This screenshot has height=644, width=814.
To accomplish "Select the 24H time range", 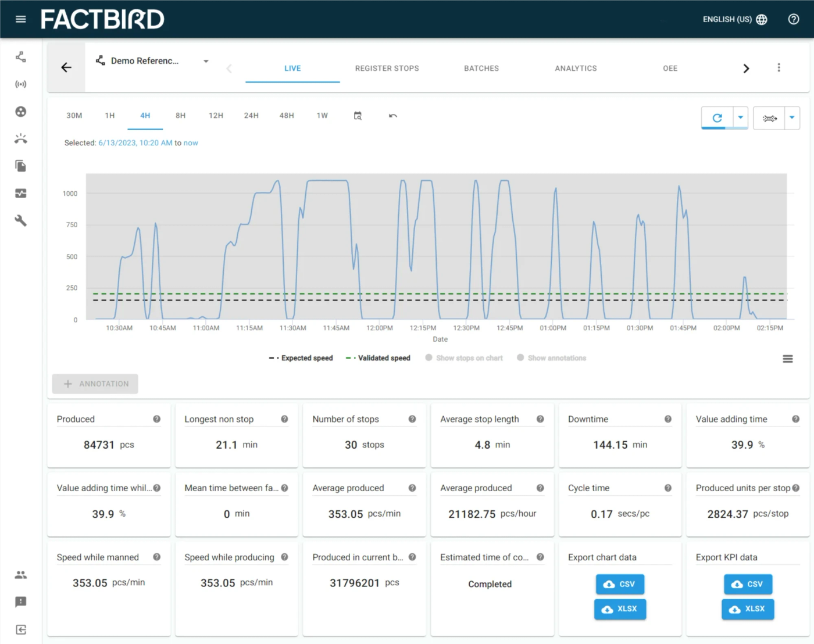I will point(251,116).
